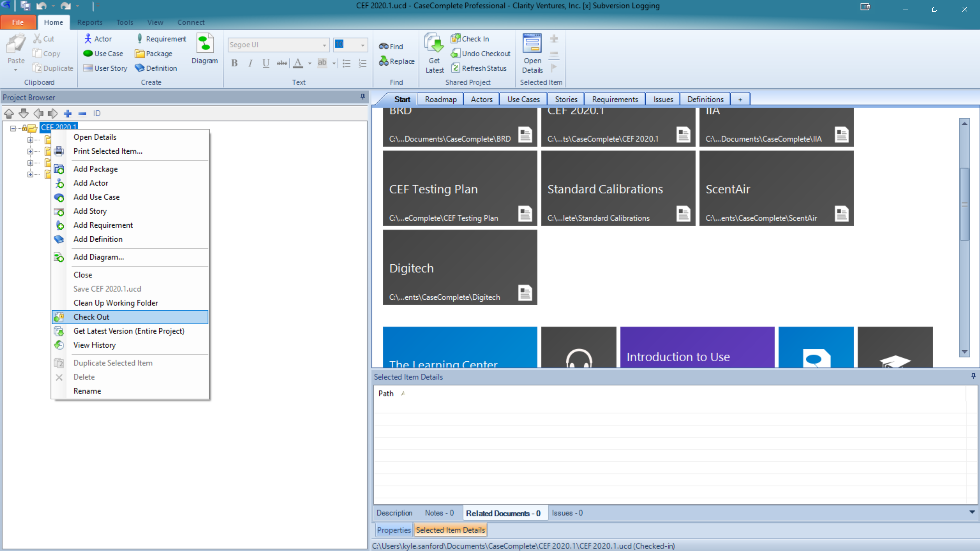Open the Digitech project tile
This screenshot has width=980, height=551.
460,267
